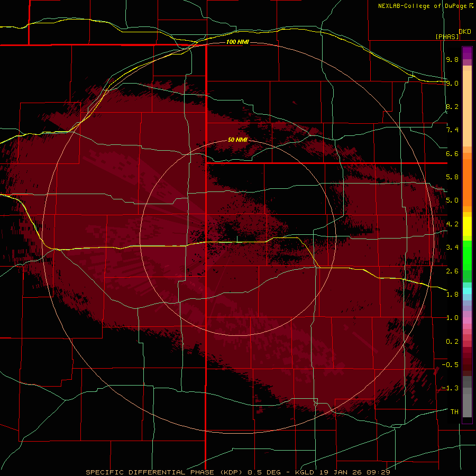Image resolution: width=476 pixels, height=476 pixels.
Task: Pick the cyan segment of the color bar
Action: pyautogui.click(x=467, y=291)
